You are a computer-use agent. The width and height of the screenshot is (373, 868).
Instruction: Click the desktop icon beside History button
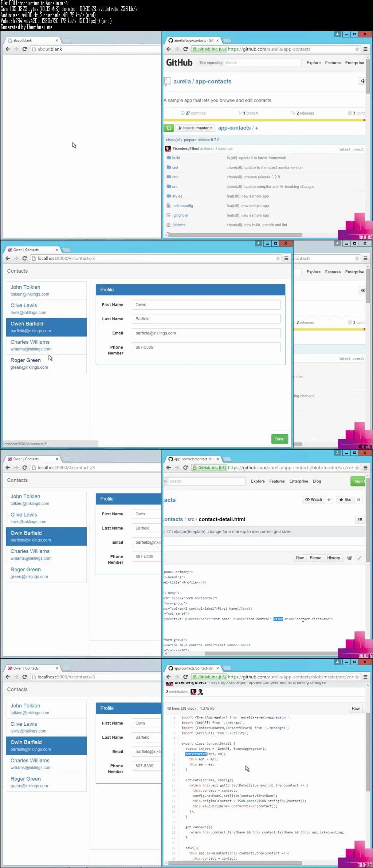(350, 558)
